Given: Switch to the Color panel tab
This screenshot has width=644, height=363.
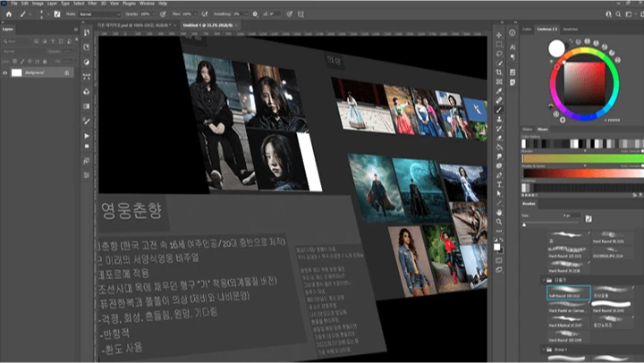Looking at the screenshot, I should pos(527,30).
